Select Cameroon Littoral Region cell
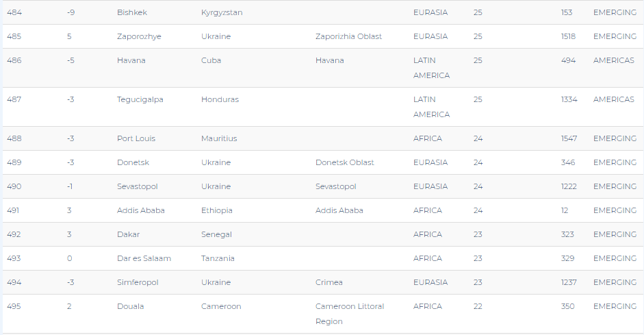The width and height of the screenshot is (644, 335). tap(350, 314)
